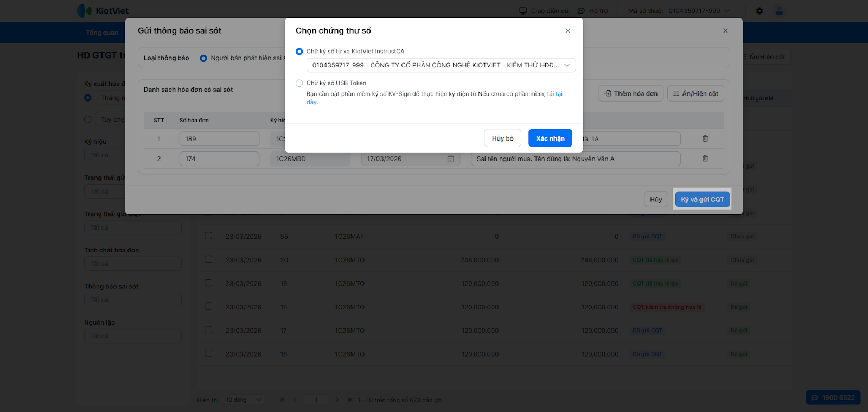Select Chữ ký số từ xa KiotViet InstrustCA

299,52
